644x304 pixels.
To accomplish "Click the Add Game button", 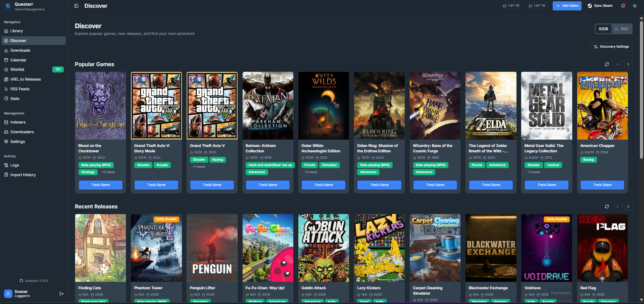I will point(567,6).
